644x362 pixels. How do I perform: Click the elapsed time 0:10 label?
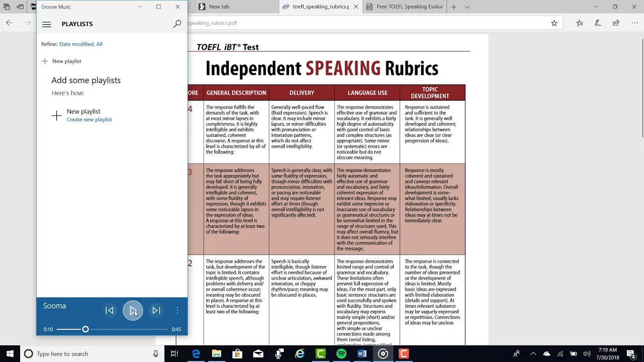tap(48, 329)
